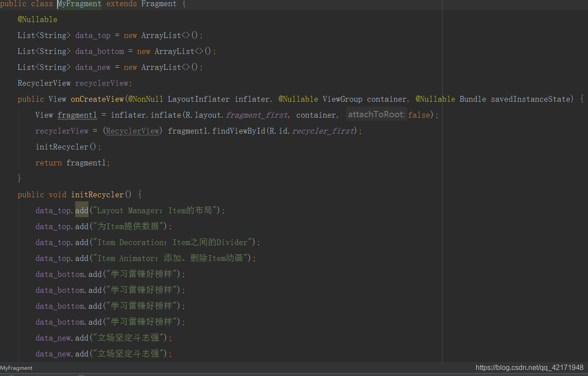Click the LayoutInflater inflater parameter
The width and height of the screenshot is (588, 376).
coord(219,99)
